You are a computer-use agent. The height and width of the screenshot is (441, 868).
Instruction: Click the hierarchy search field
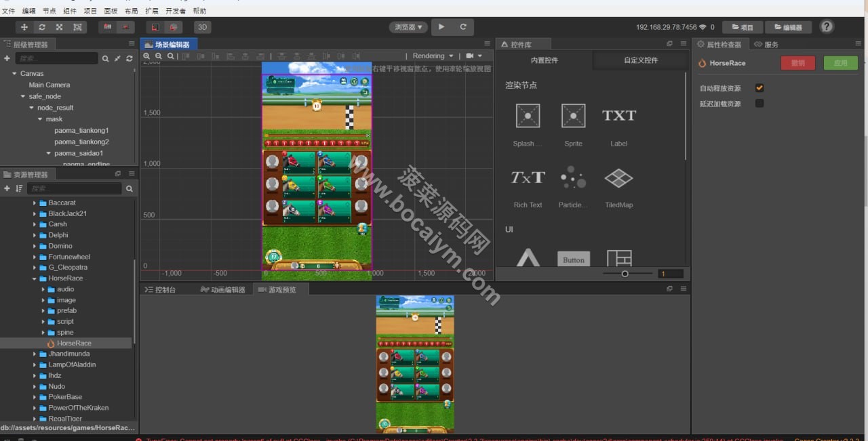56,59
